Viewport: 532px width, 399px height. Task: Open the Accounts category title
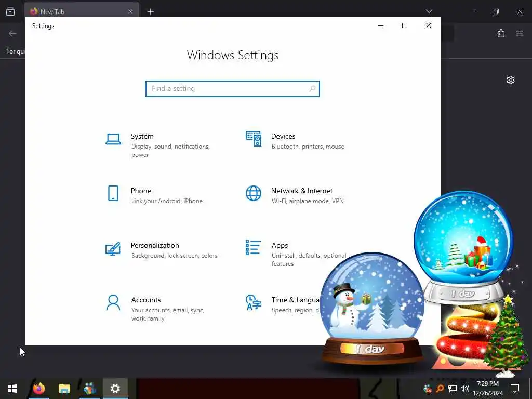point(146,300)
